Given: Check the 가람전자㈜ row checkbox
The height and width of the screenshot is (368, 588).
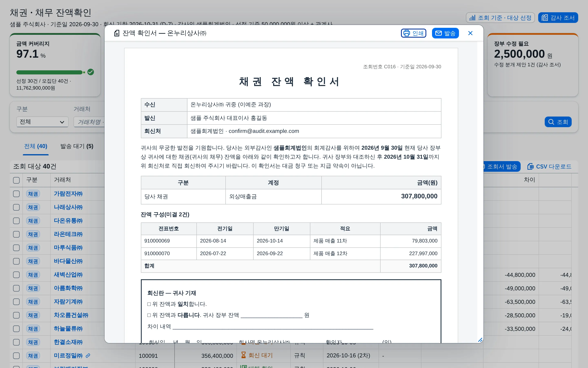Looking at the screenshot, I should click(16, 194).
